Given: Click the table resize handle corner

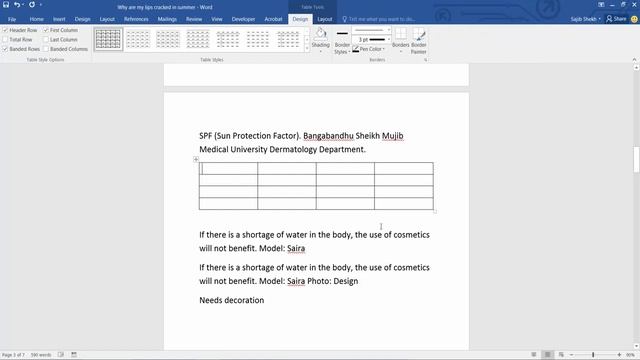Looking at the screenshot, I should (435, 211).
